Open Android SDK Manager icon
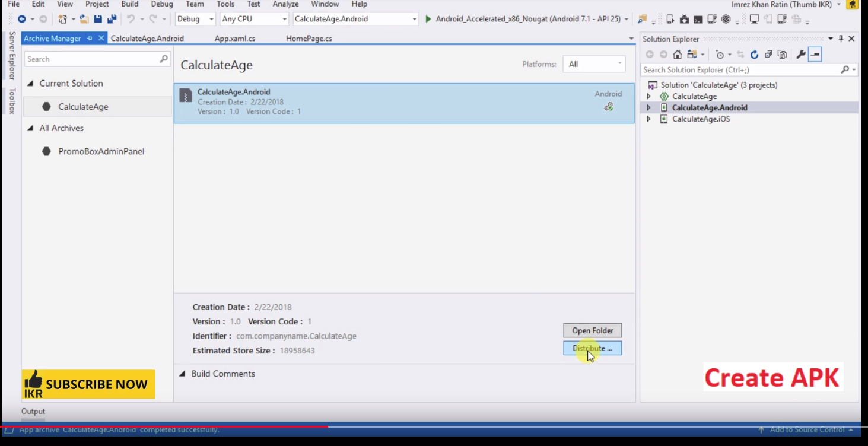 (x=684, y=19)
